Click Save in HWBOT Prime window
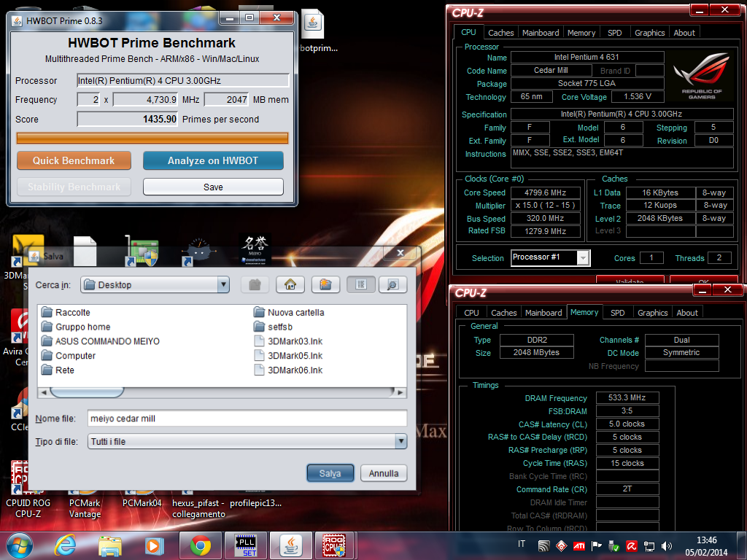This screenshot has height=560, width=747. [213, 187]
